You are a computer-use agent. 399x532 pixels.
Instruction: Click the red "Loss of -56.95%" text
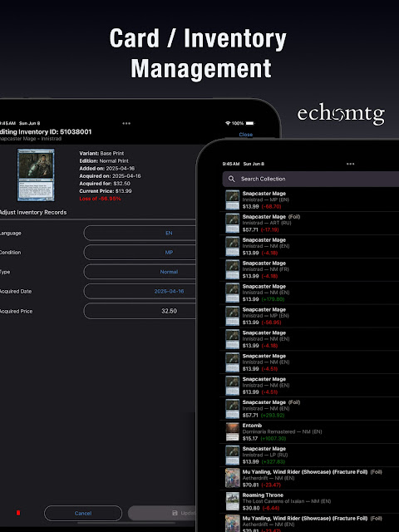[x=100, y=199]
